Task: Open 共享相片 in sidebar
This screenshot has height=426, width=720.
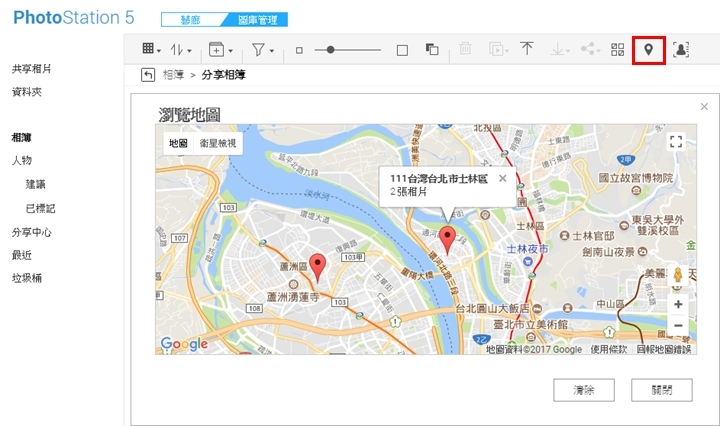Action: pos(31,69)
